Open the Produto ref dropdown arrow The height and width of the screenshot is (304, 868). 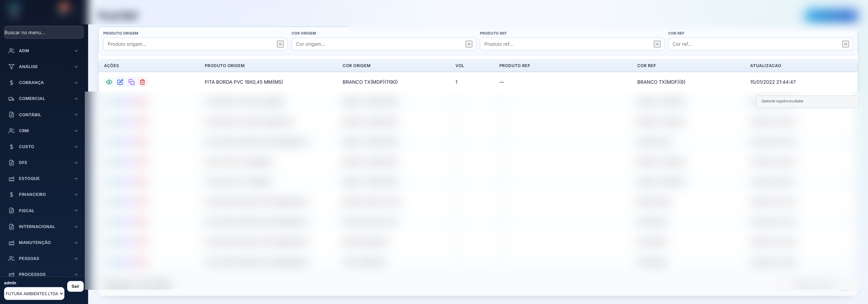(x=657, y=44)
